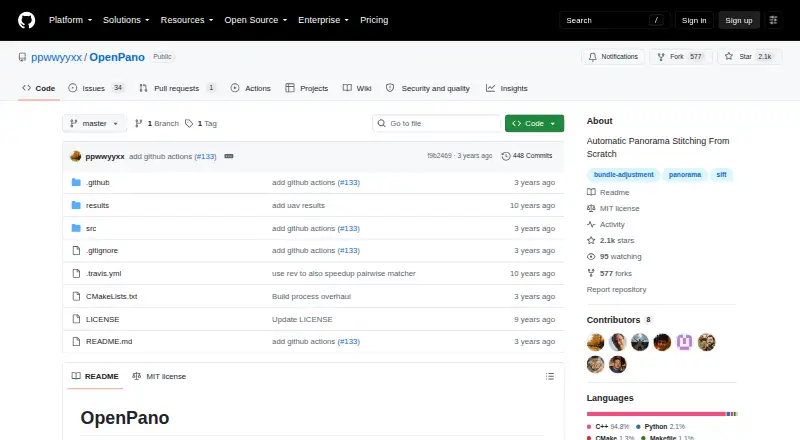Open Security and quality tab
Image resolution: width=800 pixels, height=440 pixels.
[x=428, y=88]
